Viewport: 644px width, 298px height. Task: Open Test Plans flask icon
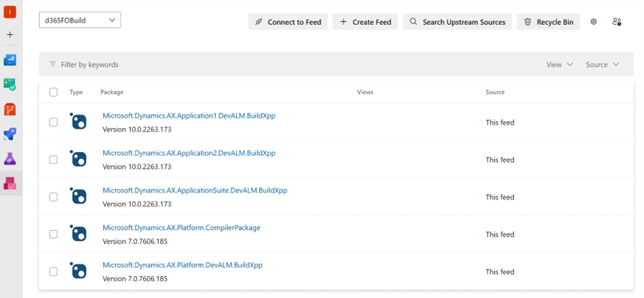pyautogui.click(x=10, y=159)
